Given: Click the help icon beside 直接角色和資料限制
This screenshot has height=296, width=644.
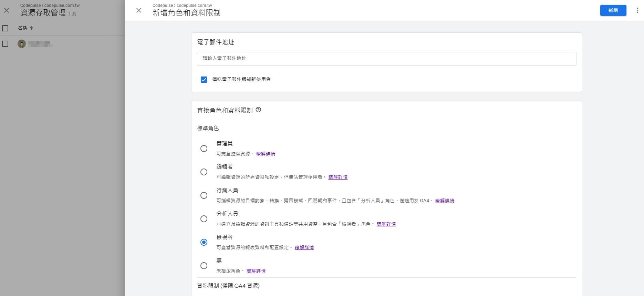Looking at the screenshot, I should coord(258,110).
